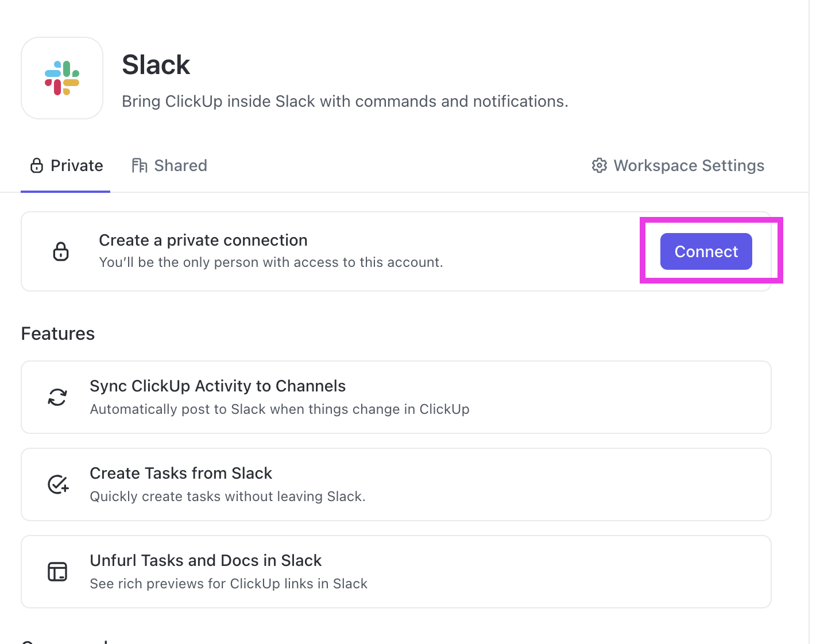This screenshot has height=644, width=820.
Task: Click the See rich previews description text
Action: pyautogui.click(x=229, y=584)
